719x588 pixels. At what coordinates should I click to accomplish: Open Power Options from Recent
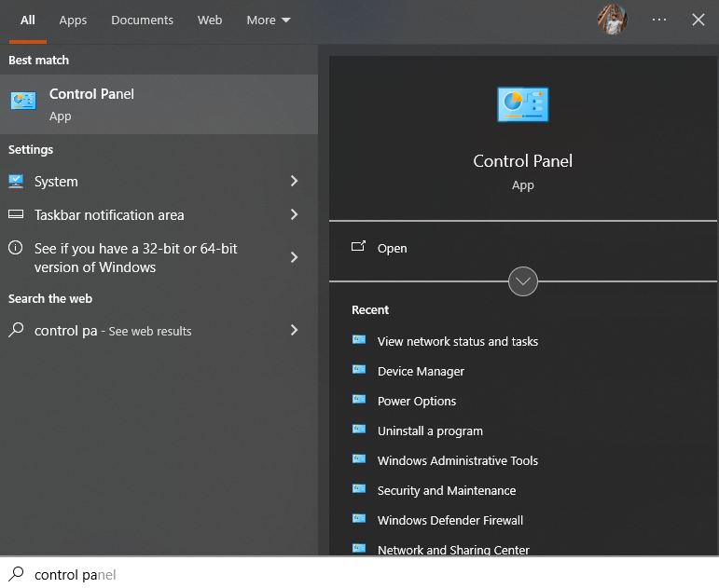point(416,401)
